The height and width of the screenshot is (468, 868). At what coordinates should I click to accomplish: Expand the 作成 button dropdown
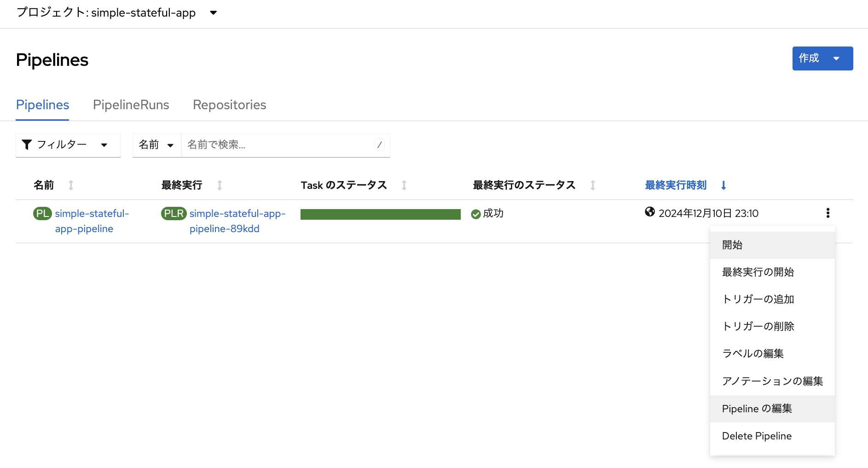836,58
